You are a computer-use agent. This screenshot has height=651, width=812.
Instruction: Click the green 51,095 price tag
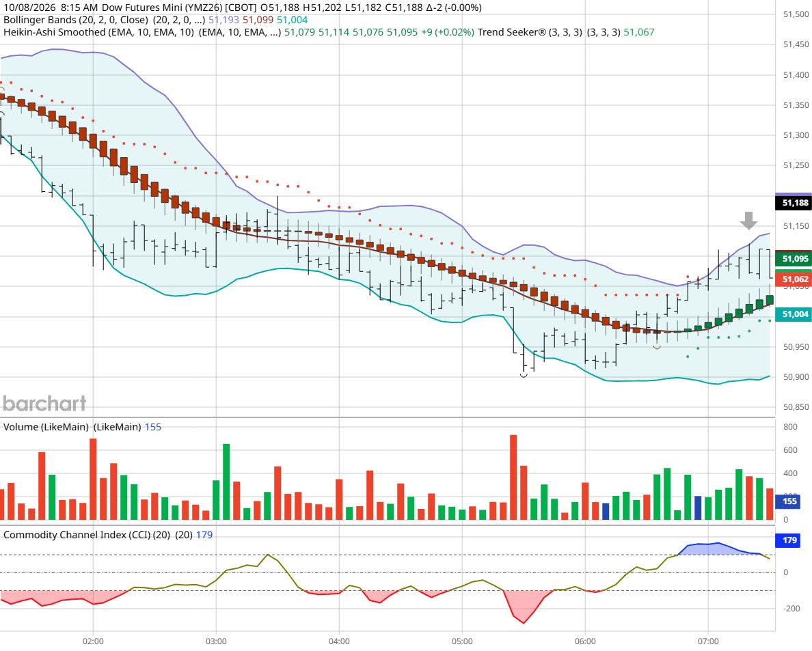tap(794, 259)
